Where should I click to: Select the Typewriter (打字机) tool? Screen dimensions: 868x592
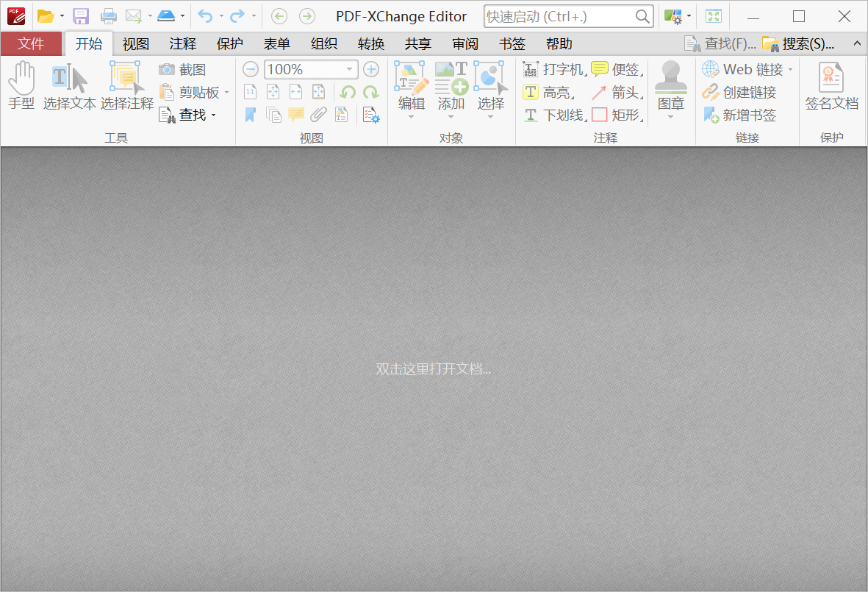tap(554, 70)
